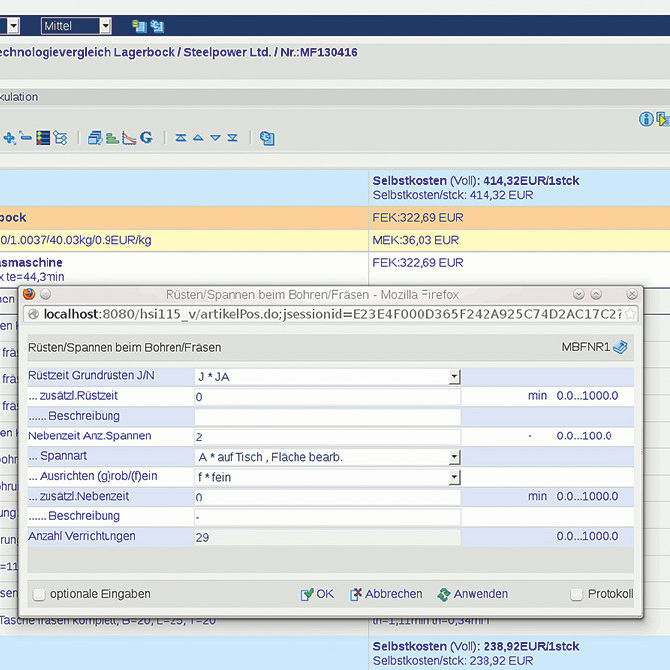Click the Selbstkosten (Voll): 238,92EUR/1stck text
The image size is (670, 670).
point(476,646)
